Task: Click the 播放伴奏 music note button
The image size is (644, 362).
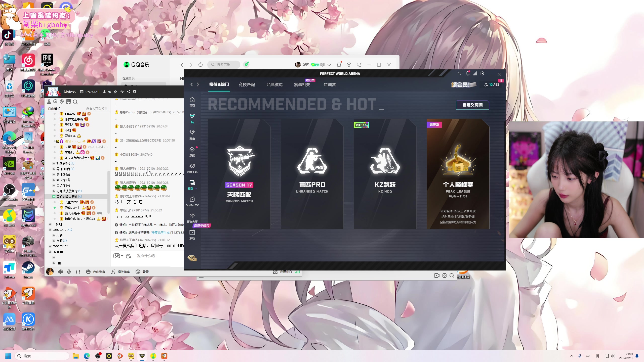Action: [120, 272]
